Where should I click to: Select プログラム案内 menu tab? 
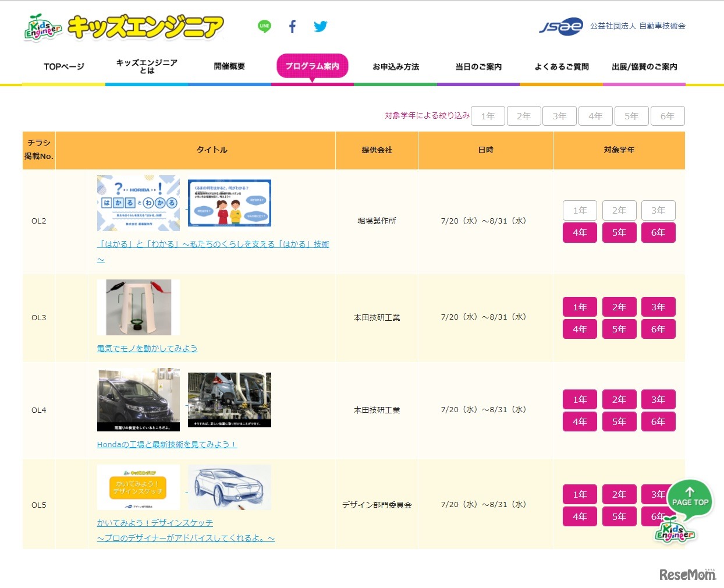click(312, 66)
